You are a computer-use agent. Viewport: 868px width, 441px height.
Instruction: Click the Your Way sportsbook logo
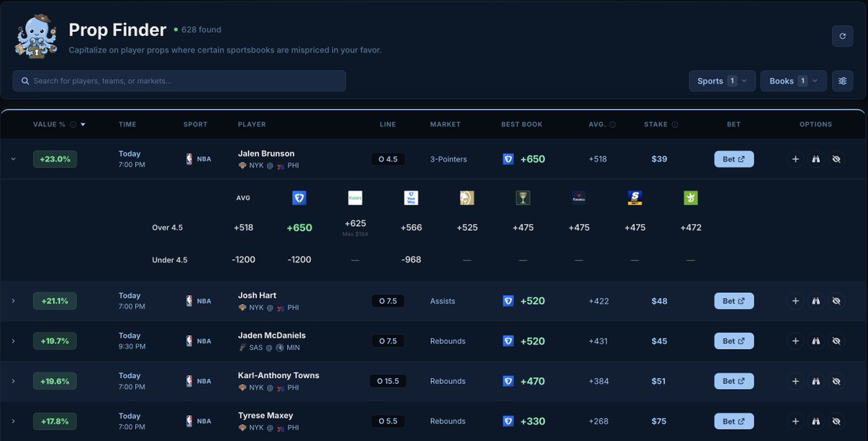411,197
